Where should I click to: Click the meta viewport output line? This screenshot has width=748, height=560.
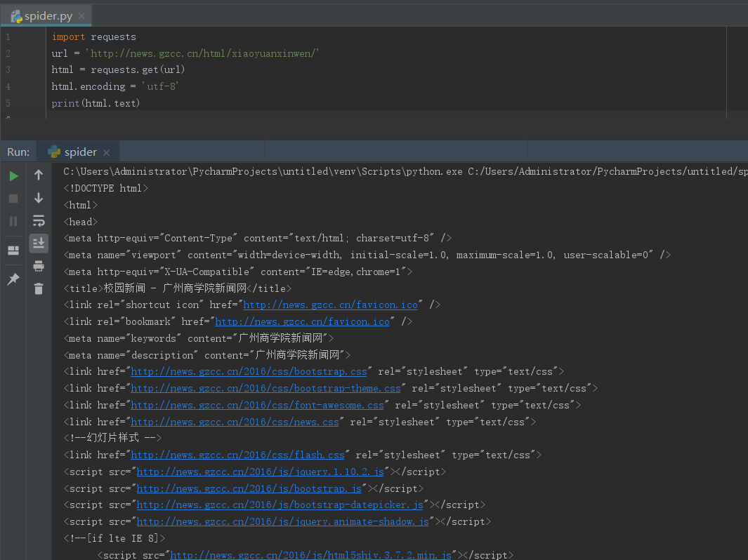[367, 255]
